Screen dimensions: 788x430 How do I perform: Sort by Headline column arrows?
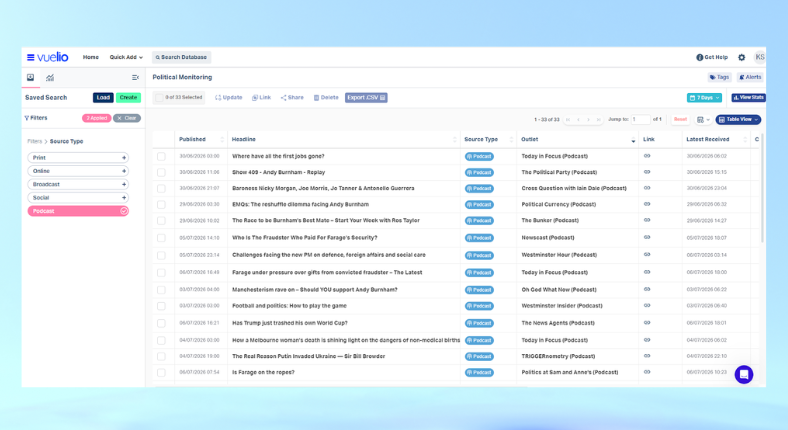[455, 140]
